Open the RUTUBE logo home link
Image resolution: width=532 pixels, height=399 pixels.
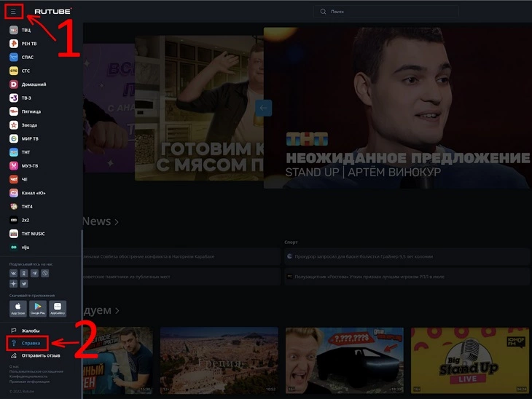pyautogui.click(x=53, y=11)
